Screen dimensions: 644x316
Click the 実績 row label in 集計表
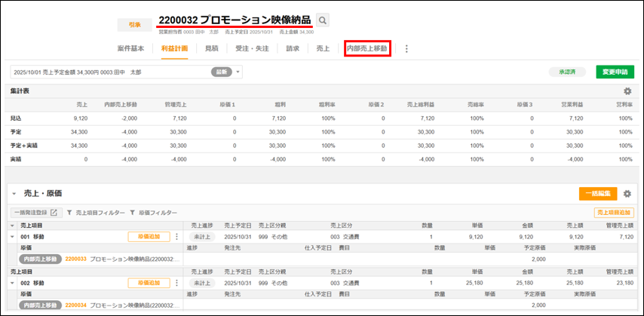[x=16, y=159]
